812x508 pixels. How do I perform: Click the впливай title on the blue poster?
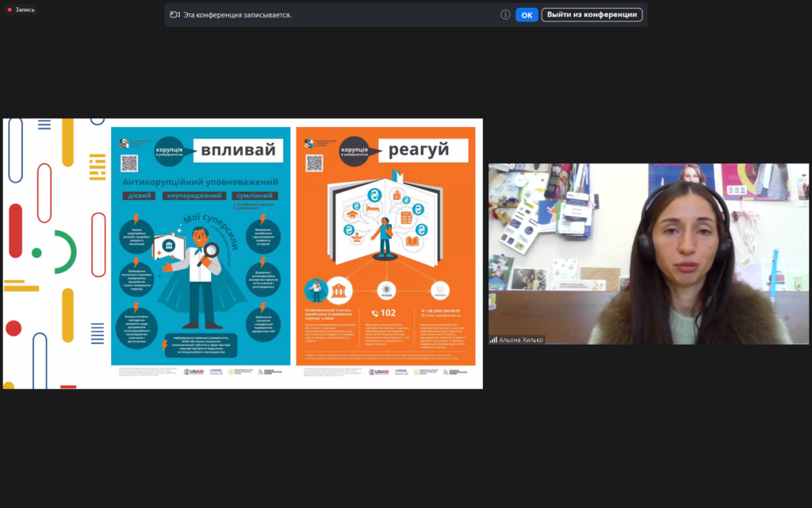coord(237,150)
